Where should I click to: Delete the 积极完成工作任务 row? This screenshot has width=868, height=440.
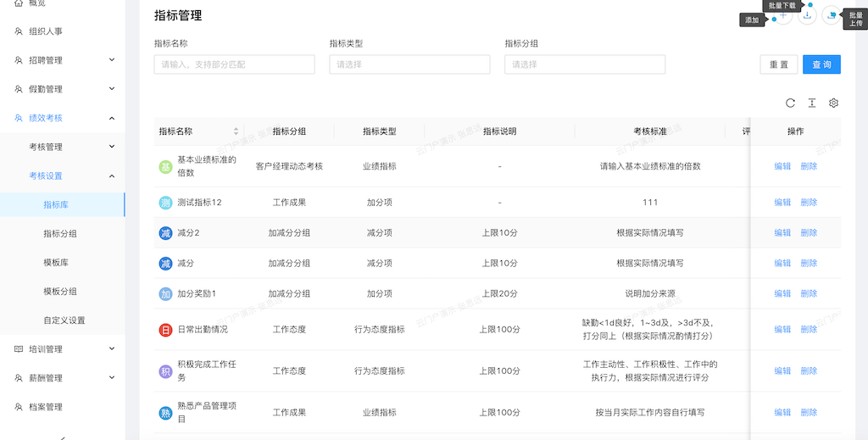coord(809,371)
